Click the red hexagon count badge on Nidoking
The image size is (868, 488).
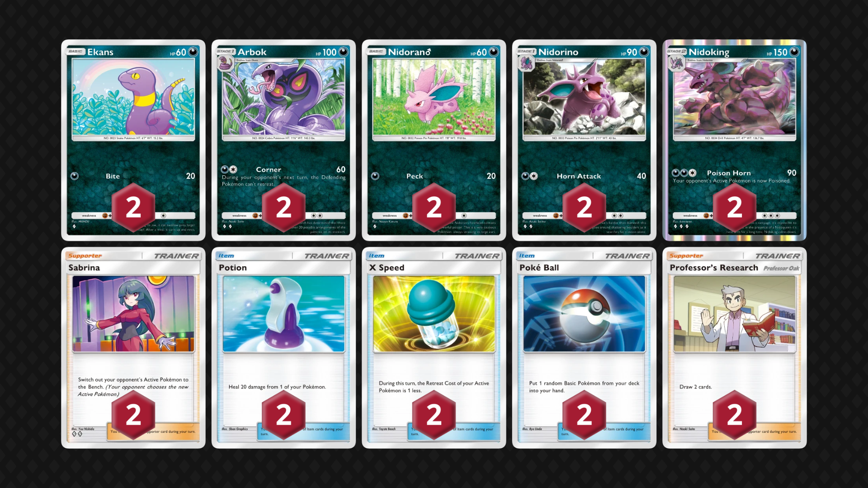click(735, 207)
